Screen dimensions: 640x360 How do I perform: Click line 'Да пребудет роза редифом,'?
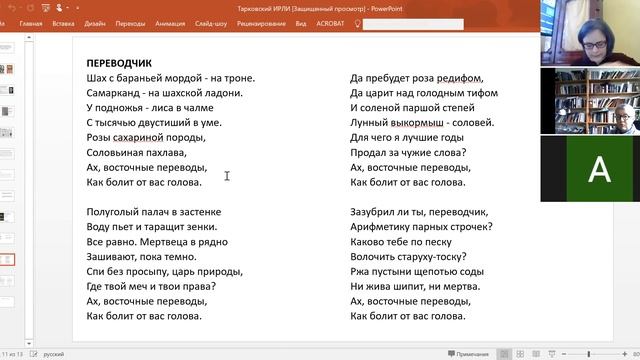[417, 78]
